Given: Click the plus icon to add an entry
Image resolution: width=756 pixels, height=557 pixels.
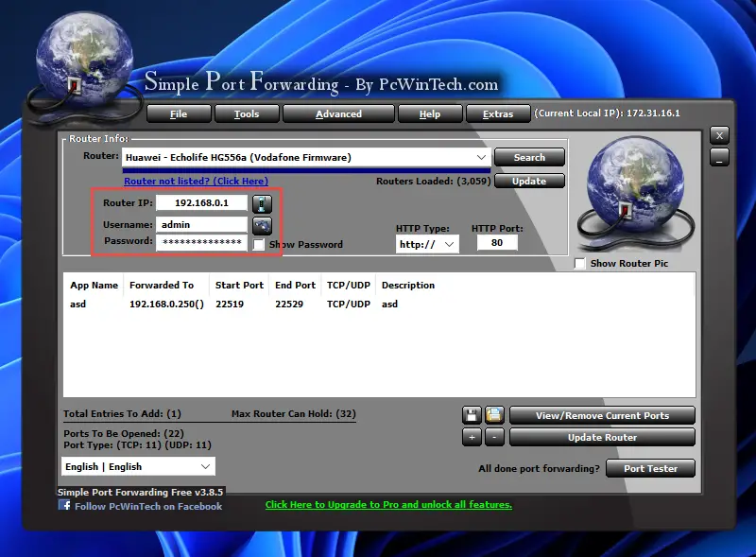Looking at the screenshot, I should [x=472, y=437].
